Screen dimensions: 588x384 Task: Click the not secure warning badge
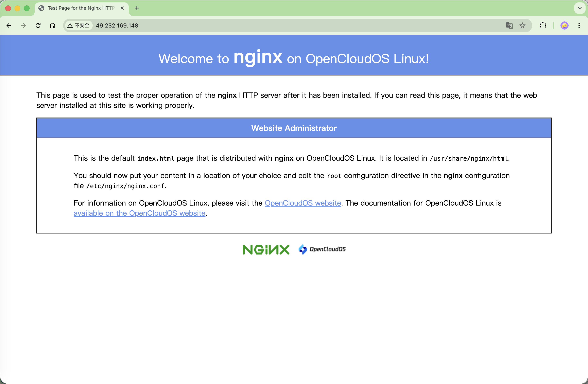click(x=78, y=25)
